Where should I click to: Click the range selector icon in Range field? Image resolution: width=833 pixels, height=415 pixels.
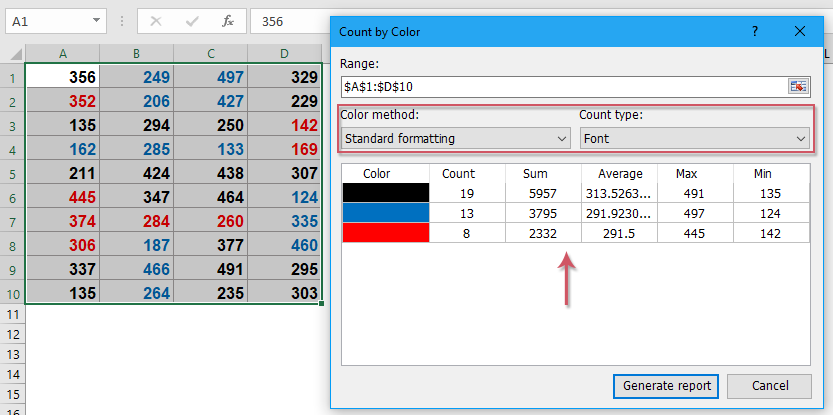pos(798,87)
